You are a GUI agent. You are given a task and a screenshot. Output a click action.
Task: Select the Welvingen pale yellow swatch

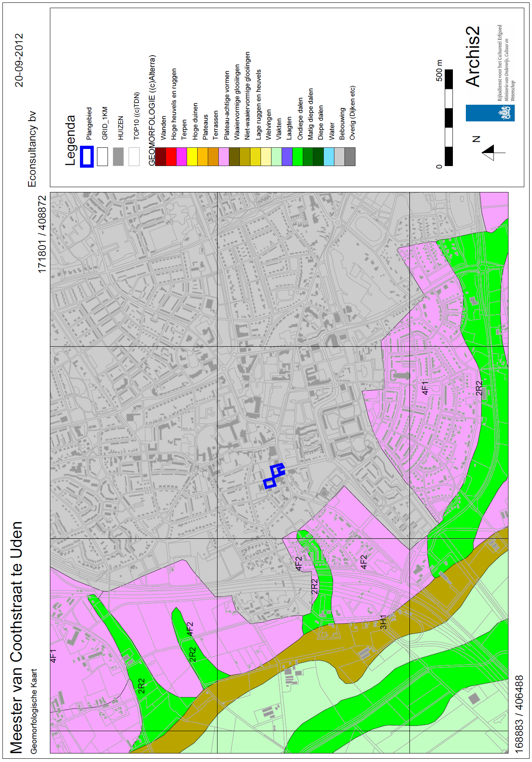(266, 157)
